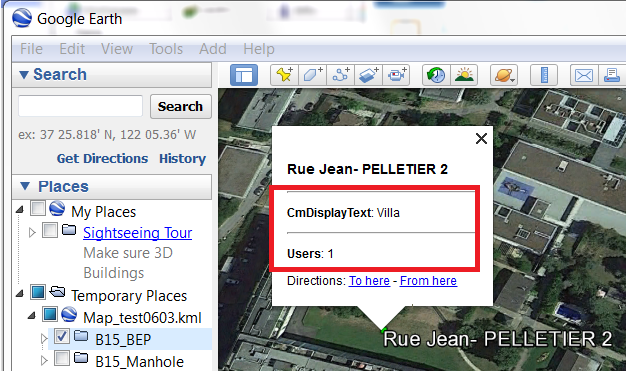Open the Tools menu
Image resolution: width=626 pixels, height=371 pixels.
[x=166, y=49]
